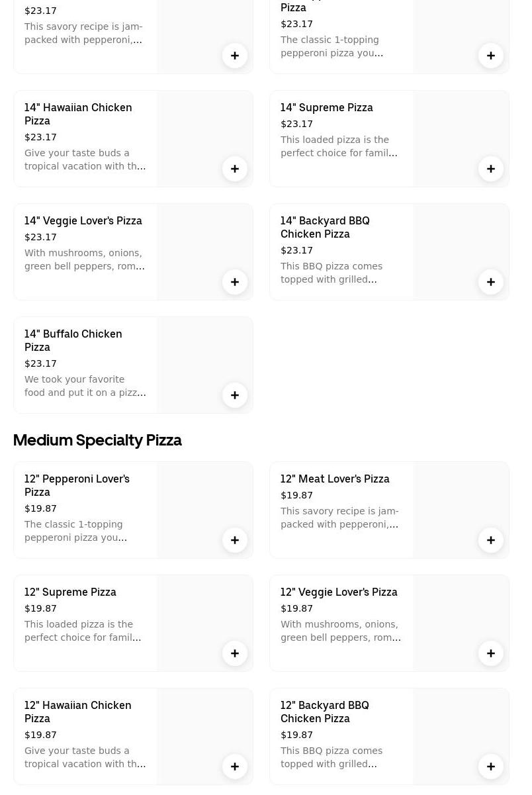
Task: Click 14" Veggie Lover's Pizza description text
Action: click(x=85, y=259)
